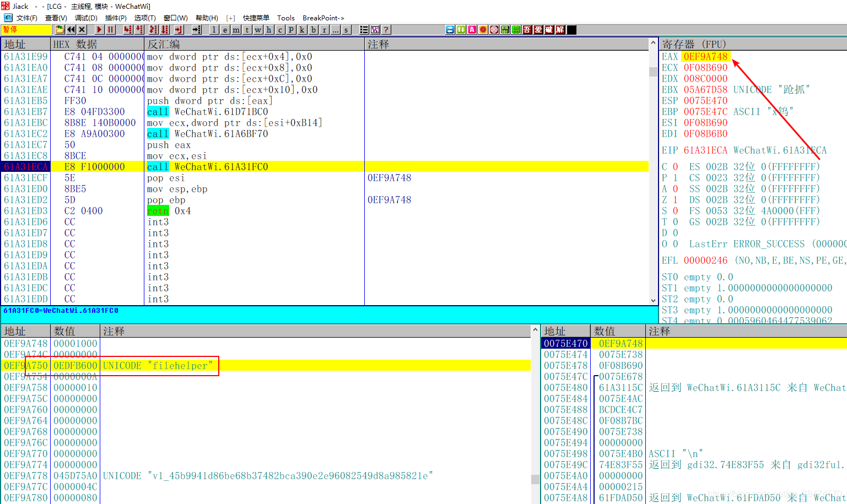847x504 pixels.
Task: Click the Open file toolbar icon
Action: click(60, 30)
